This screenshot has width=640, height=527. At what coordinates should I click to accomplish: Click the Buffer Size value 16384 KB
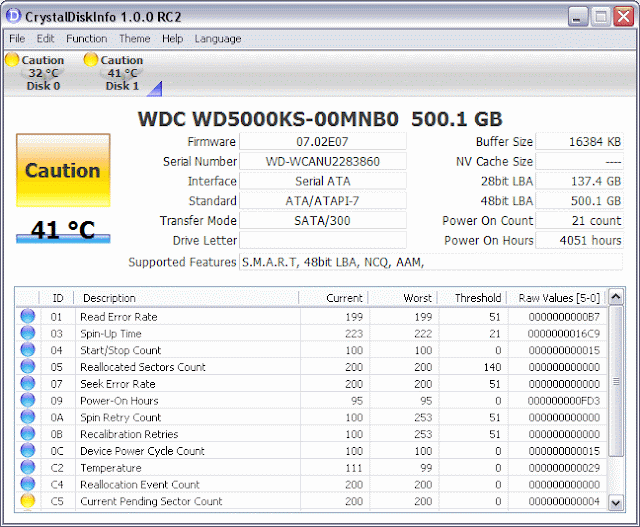(x=579, y=142)
